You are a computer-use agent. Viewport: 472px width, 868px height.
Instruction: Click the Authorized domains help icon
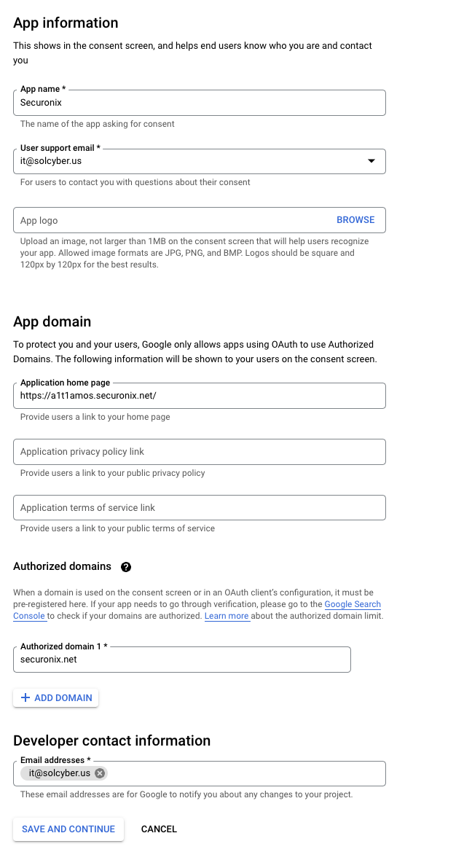pyautogui.click(x=126, y=566)
